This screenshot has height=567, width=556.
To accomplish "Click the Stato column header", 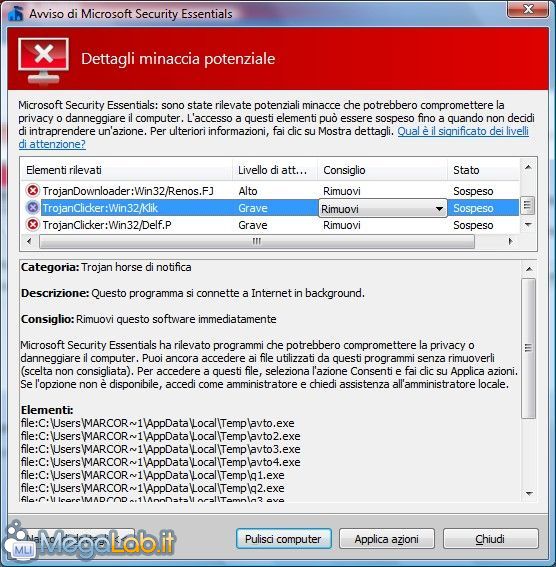I will click(483, 170).
